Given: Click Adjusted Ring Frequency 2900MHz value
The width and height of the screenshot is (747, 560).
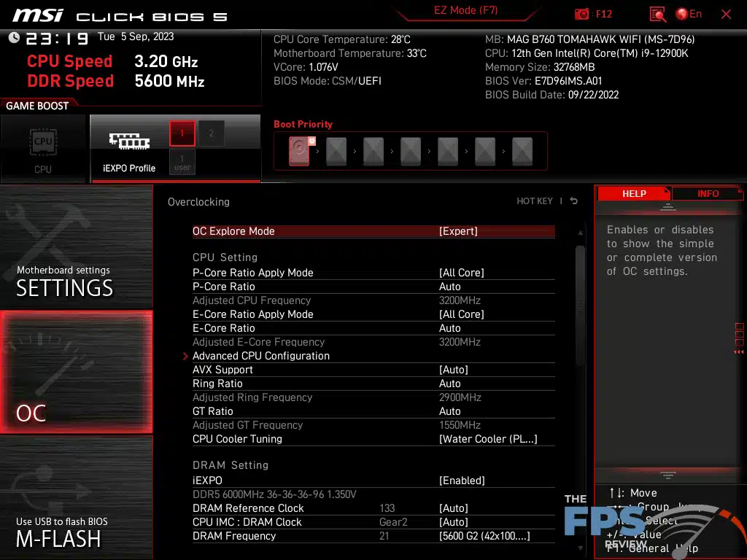Looking at the screenshot, I should tap(460, 397).
